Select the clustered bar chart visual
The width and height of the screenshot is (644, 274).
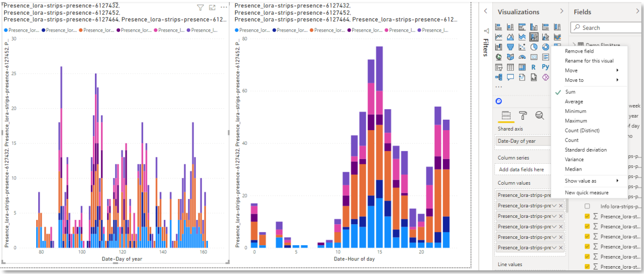(522, 27)
